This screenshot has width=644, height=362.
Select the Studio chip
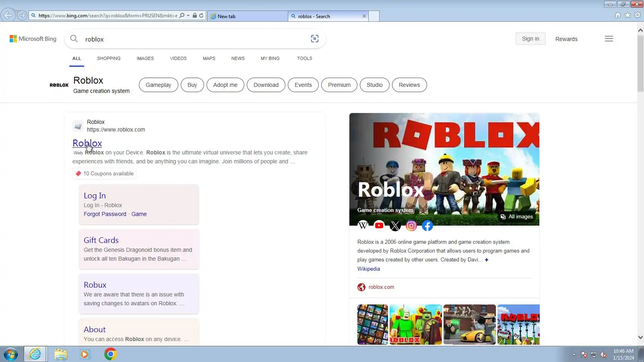375,85
